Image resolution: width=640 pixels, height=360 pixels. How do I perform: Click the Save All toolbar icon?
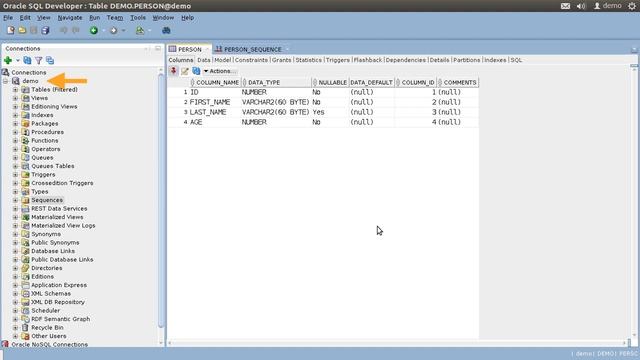[45, 30]
